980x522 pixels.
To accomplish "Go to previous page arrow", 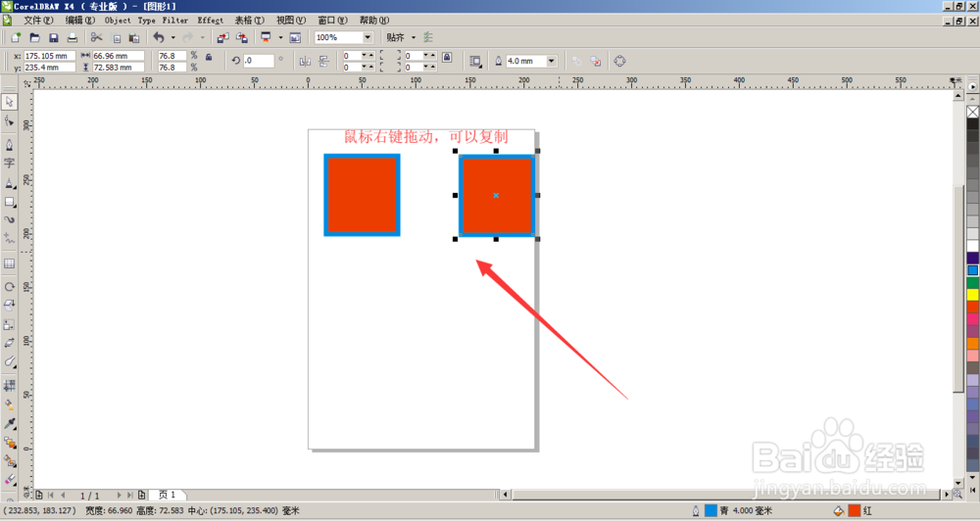I will [63, 496].
